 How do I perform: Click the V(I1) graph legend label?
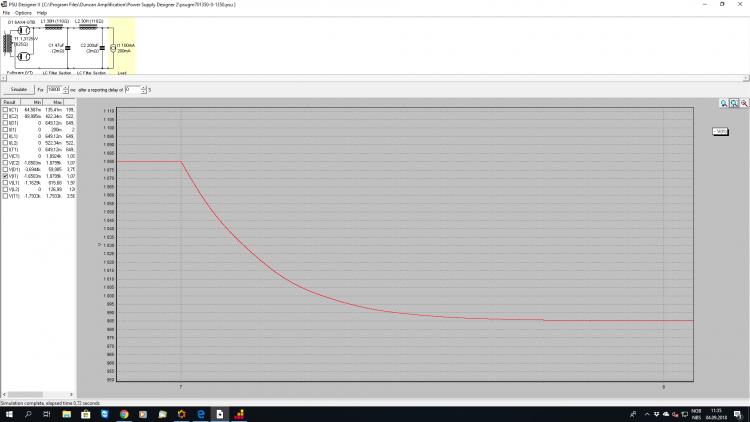720,131
